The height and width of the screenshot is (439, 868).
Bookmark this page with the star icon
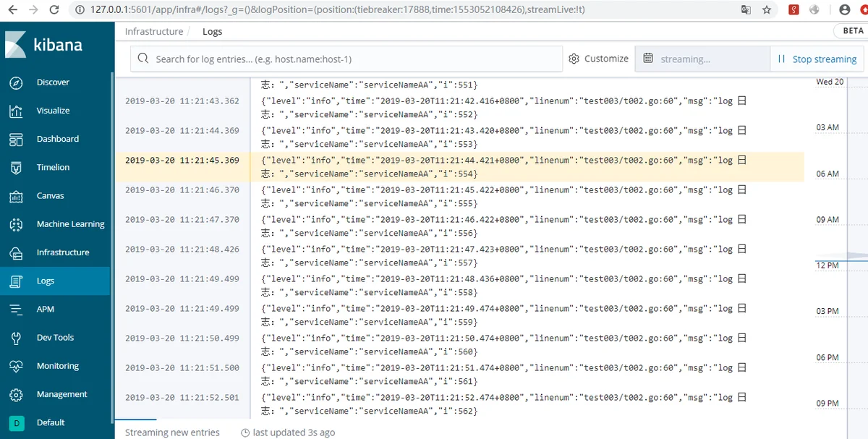point(767,10)
